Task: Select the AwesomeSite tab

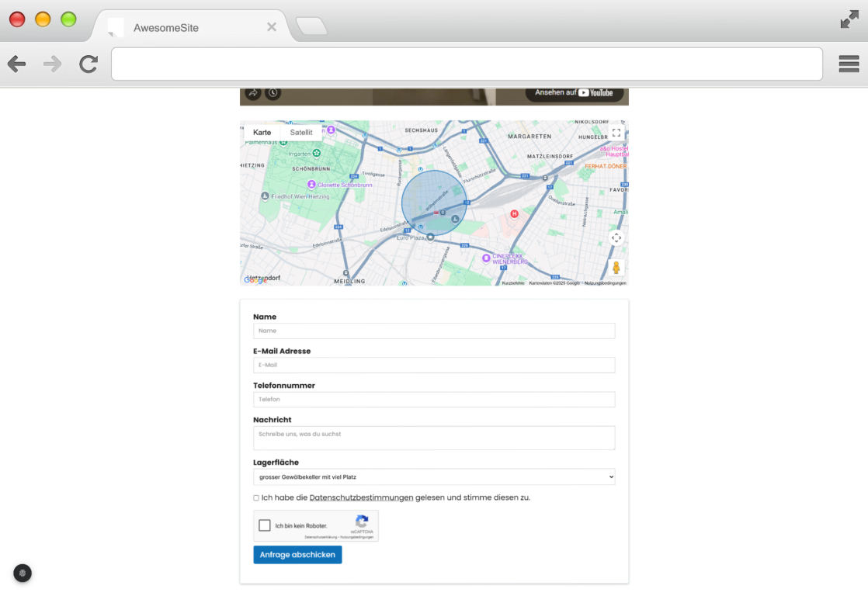Action: pyautogui.click(x=191, y=27)
